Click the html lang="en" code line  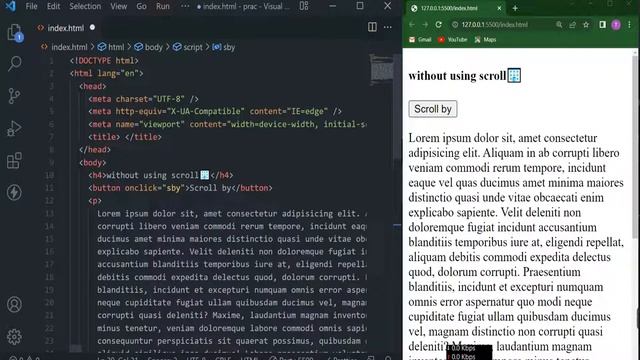[x=107, y=73]
